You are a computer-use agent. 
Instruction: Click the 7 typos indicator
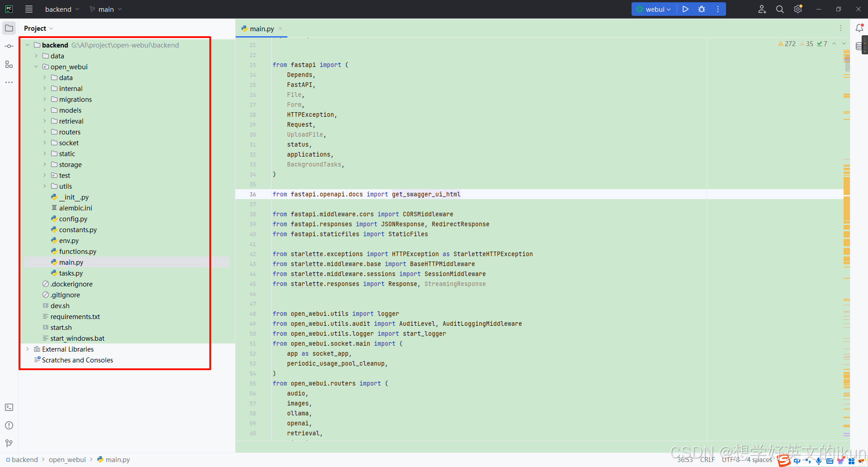pos(822,44)
